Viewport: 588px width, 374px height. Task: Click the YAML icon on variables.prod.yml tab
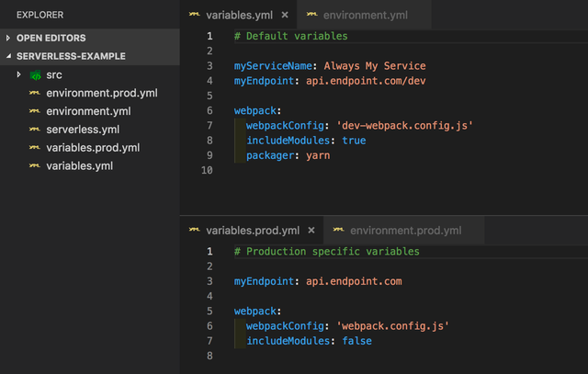195,230
